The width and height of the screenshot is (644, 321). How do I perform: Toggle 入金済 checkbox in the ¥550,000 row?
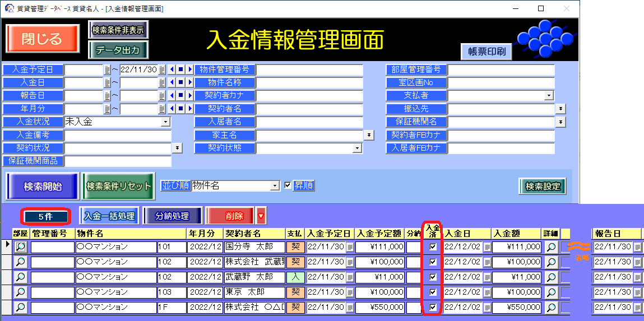432,307
